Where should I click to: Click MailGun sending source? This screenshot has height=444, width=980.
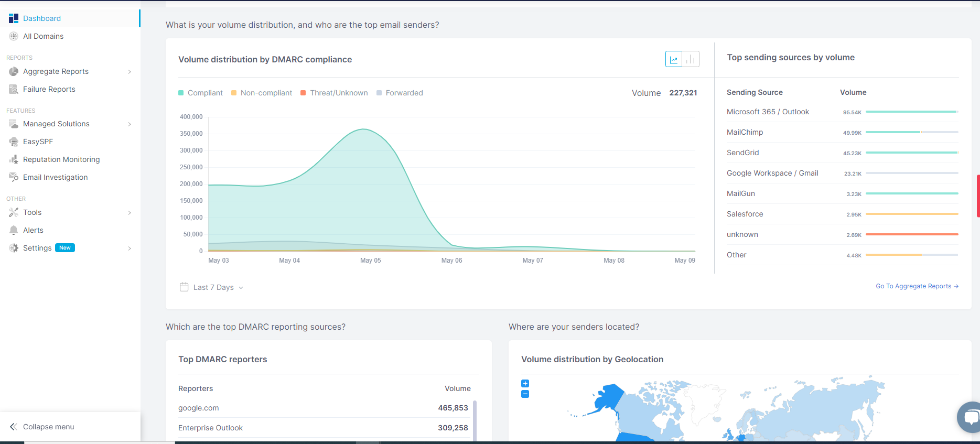pyautogui.click(x=741, y=193)
